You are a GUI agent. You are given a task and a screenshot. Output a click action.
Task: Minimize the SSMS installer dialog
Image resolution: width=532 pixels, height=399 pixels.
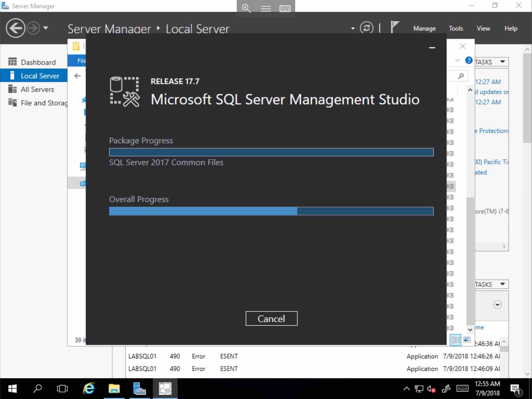pyautogui.click(x=432, y=48)
